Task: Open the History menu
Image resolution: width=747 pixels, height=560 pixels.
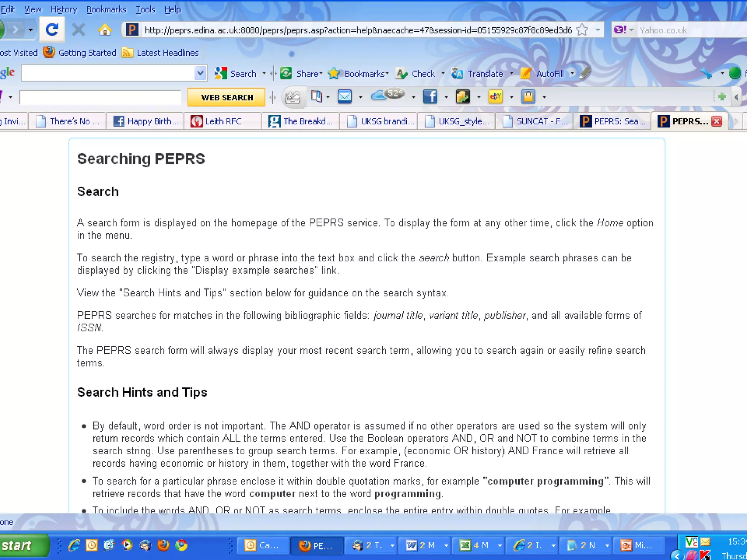Action: pyautogui.click(x=63, y=9)
